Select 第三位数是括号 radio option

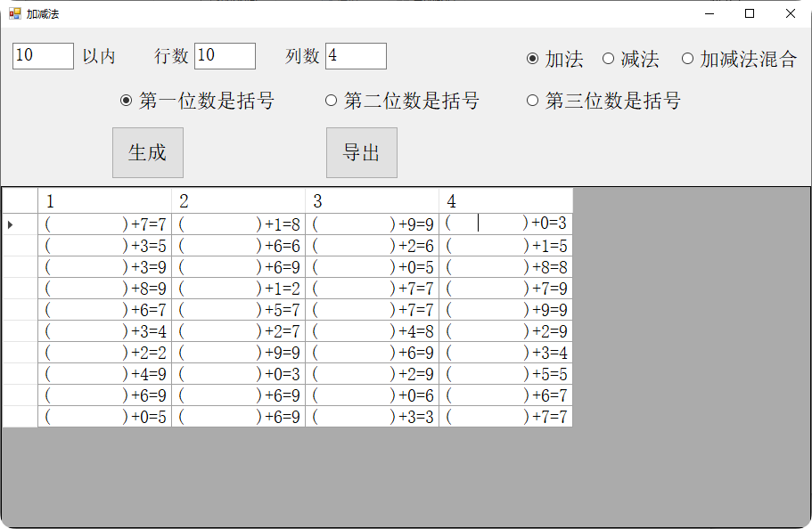(533, 101)
